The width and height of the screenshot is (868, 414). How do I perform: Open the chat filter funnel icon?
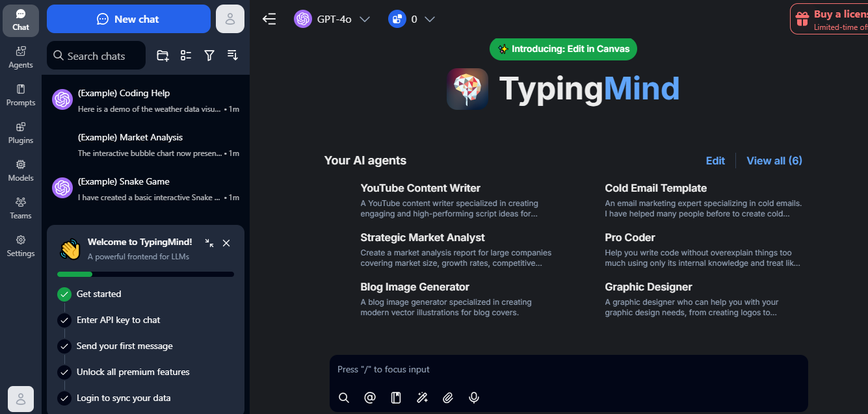[209, 56]
